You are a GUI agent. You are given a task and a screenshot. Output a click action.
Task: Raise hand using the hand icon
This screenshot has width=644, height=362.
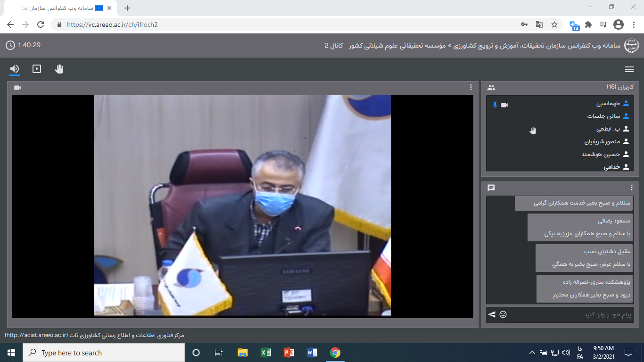click(59, 69)
